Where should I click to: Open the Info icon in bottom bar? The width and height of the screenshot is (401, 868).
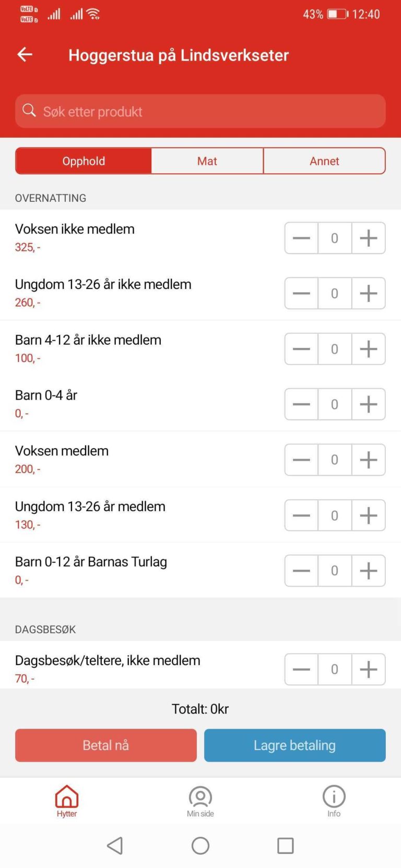[x=334, y=797]
